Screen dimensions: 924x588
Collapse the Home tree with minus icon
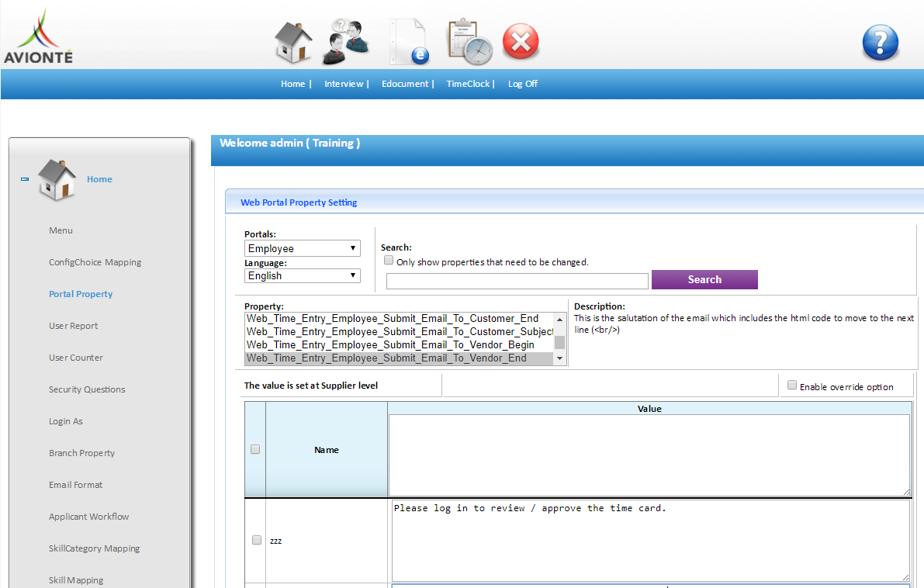click(x=25, y=179)
